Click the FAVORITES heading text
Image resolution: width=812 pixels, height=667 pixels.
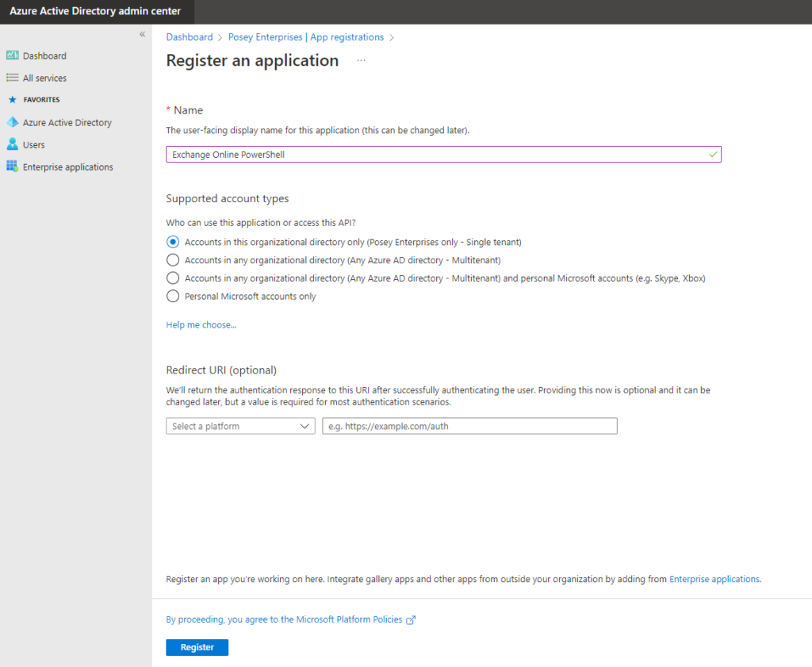click(x=41, y=99)
